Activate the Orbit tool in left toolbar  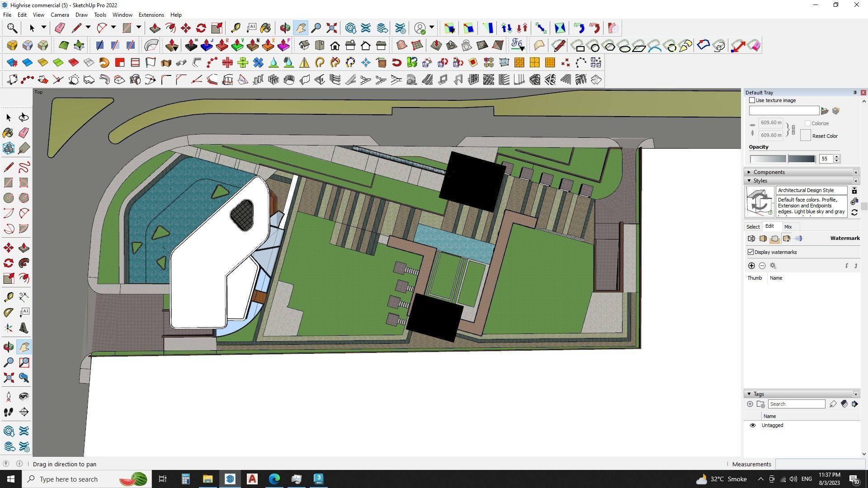pyautogui.click(x=8, y=347)
